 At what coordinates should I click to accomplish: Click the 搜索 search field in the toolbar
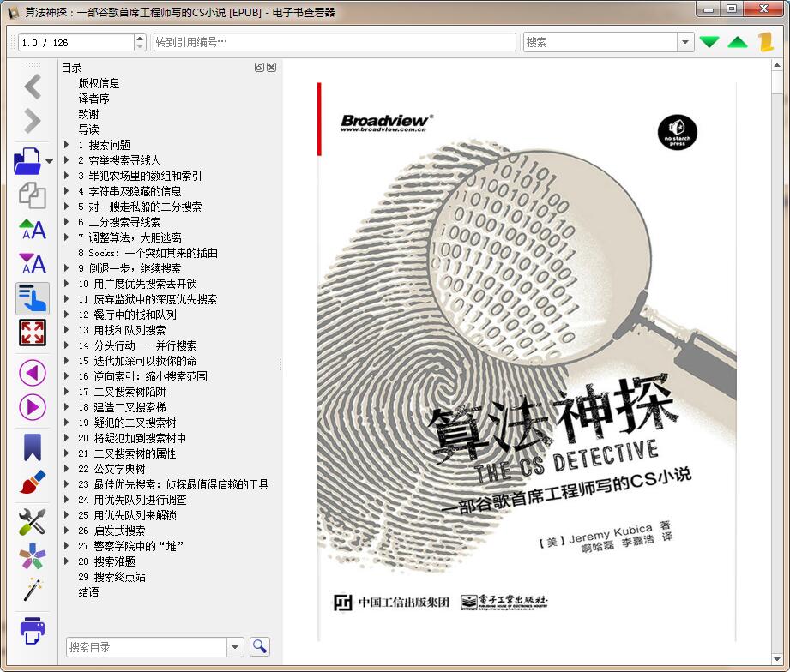click(600, 42)
